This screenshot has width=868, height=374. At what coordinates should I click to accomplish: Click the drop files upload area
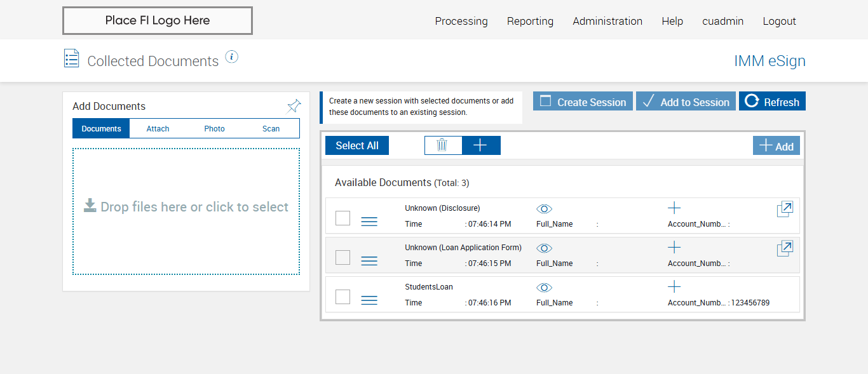[x=186, y=211]
